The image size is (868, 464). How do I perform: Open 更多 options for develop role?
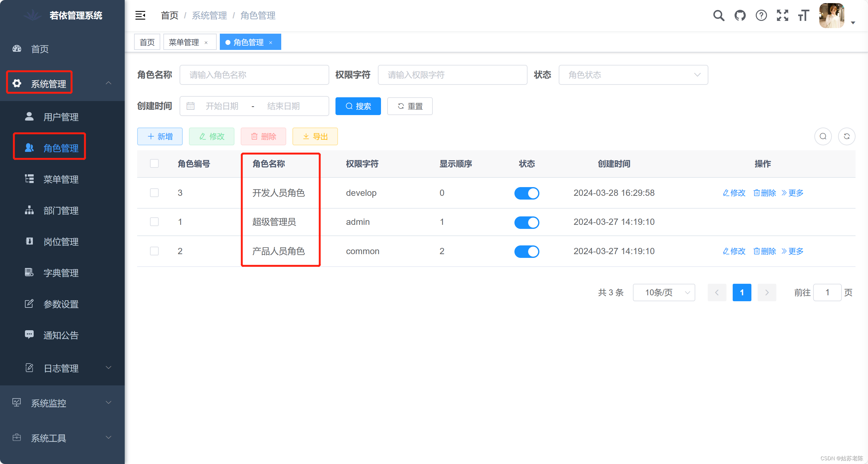793,193
